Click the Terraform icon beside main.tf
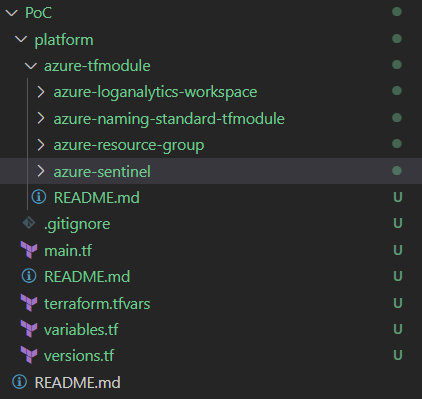Screen dimensions: 422x399 coord(29,250)
